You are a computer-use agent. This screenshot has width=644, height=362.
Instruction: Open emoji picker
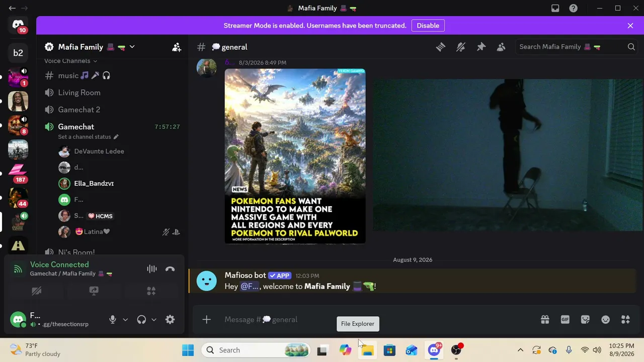[x=605, y=320]
